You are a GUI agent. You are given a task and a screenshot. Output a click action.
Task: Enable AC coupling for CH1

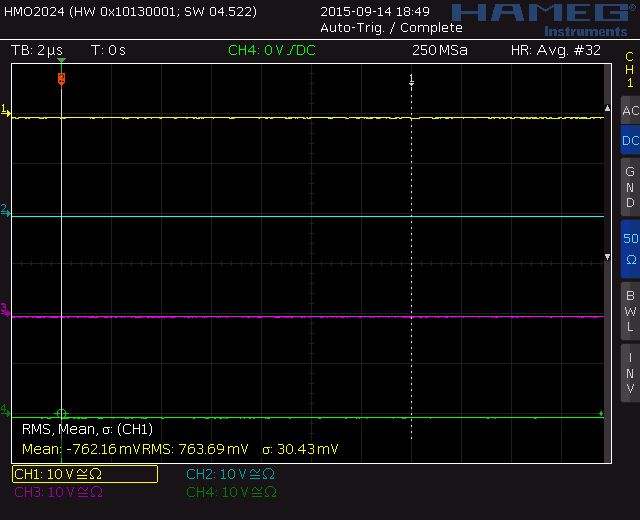[x=629, y=111]
